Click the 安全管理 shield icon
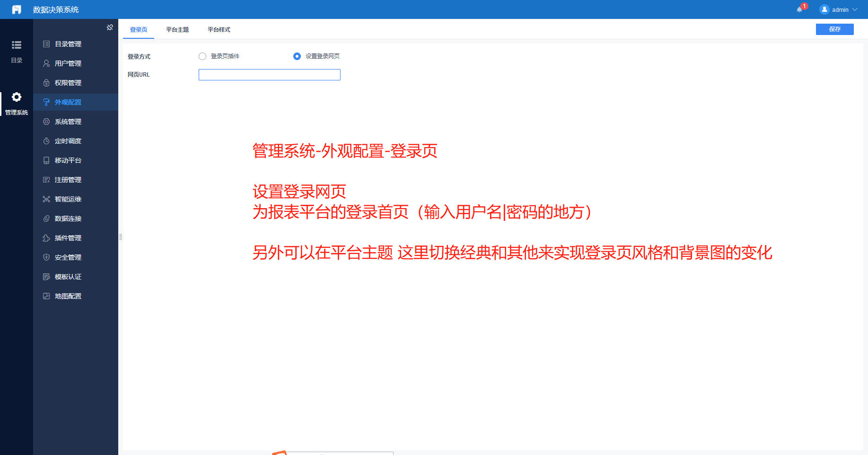This screenshot has height=455, width=868. 46,257
